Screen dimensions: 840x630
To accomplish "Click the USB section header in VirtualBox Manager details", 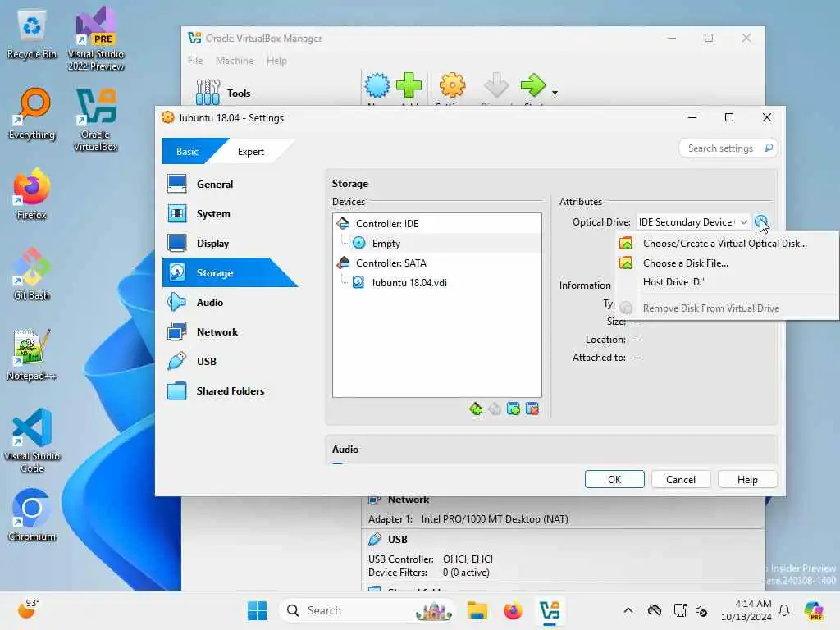I will pyautogui.click(x=397, y=540).
